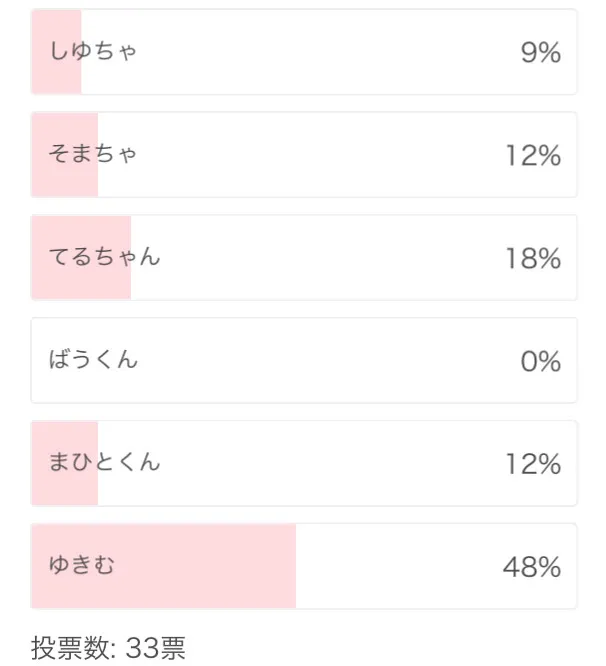Click the 48% result for ゆきむ

[x=532, y=567]
